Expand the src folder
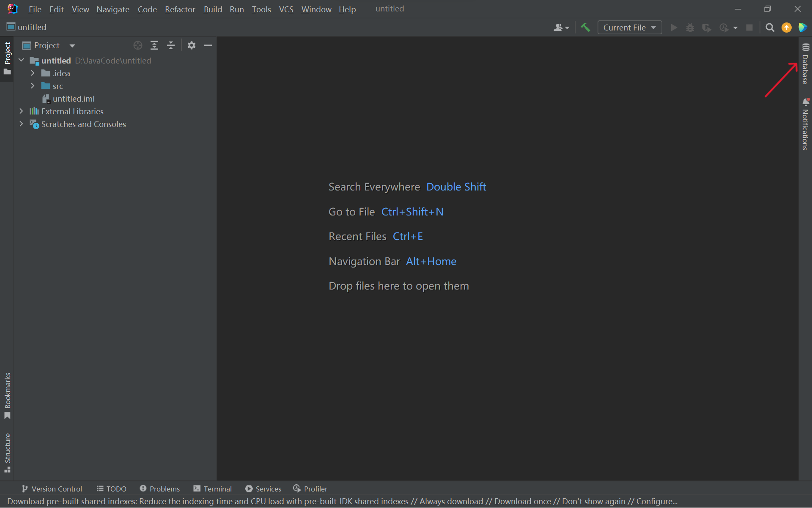The height and width of the screenshot is (508, 812). (x=33, y=86)
